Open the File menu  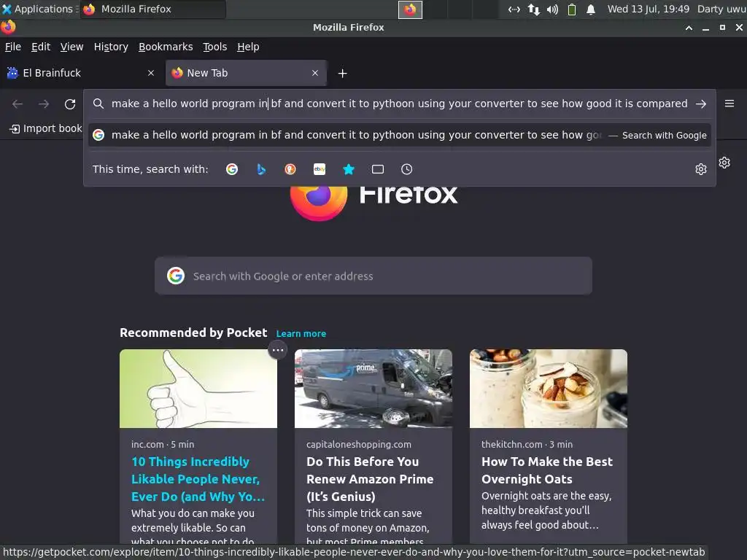pyautogui.click(x=13, y=47)
